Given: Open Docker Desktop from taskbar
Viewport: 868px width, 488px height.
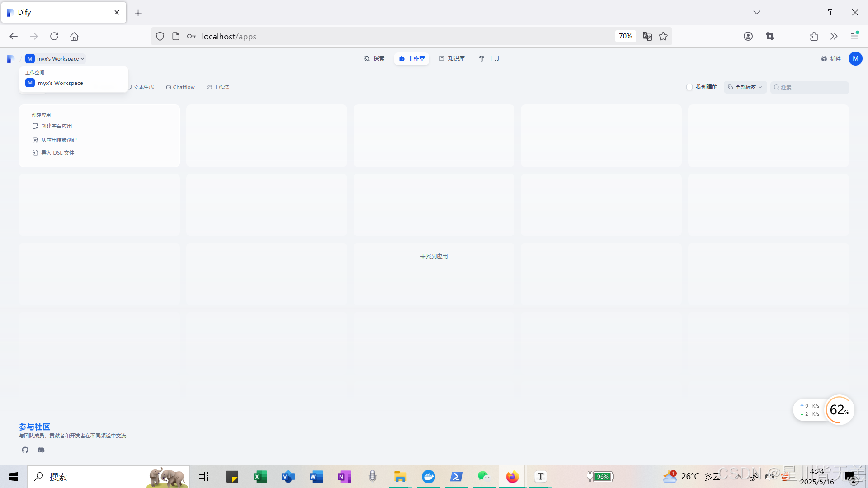Looking at the screenshot, I should [428, 477].
